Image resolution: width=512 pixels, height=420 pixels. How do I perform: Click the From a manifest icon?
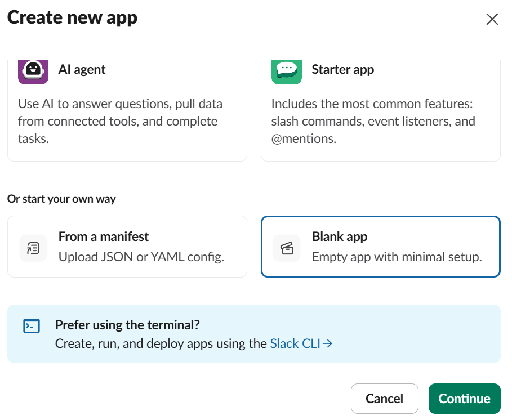coord(33,248)
